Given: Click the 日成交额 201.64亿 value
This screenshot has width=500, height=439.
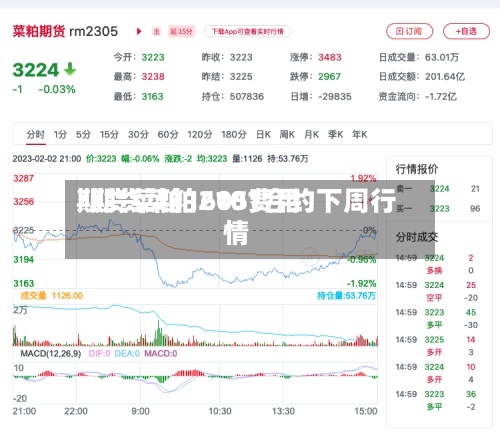Looking at the screenshot, I should pyautogui.click(x=445, y=77).
